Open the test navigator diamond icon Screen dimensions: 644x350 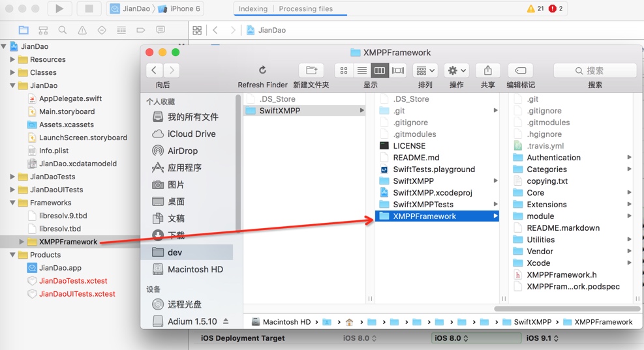(x=102, y=30)
